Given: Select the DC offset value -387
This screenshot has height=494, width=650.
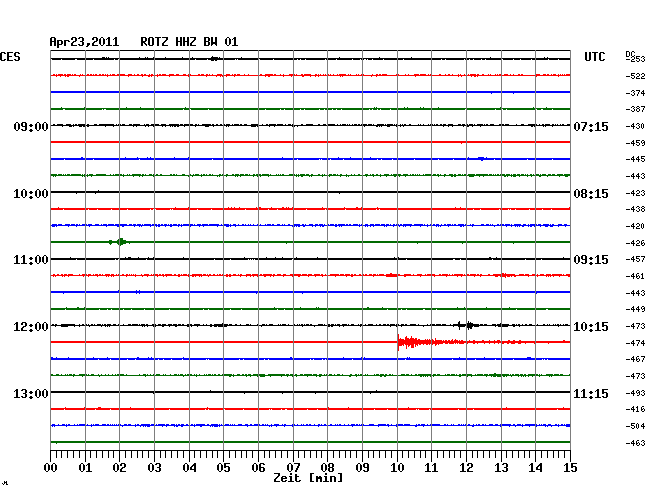Looking at the screenshot, I should (x=635, y=109).
